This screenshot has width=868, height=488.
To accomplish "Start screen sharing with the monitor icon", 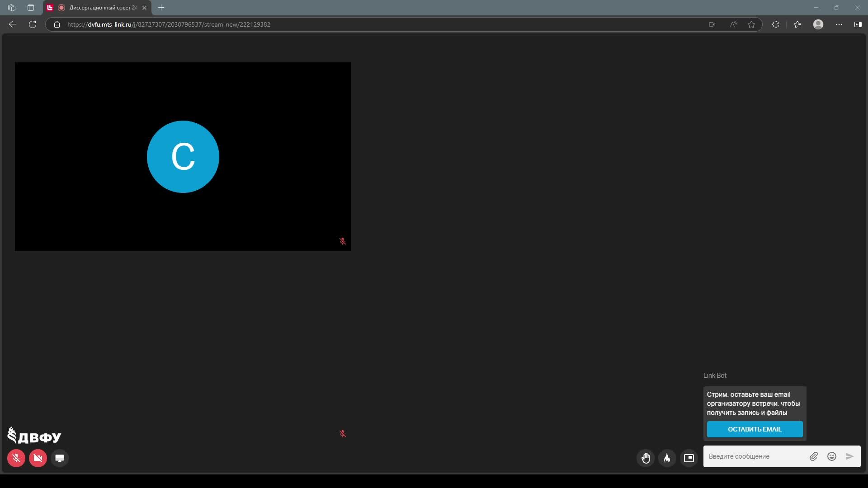I will 60,458.
